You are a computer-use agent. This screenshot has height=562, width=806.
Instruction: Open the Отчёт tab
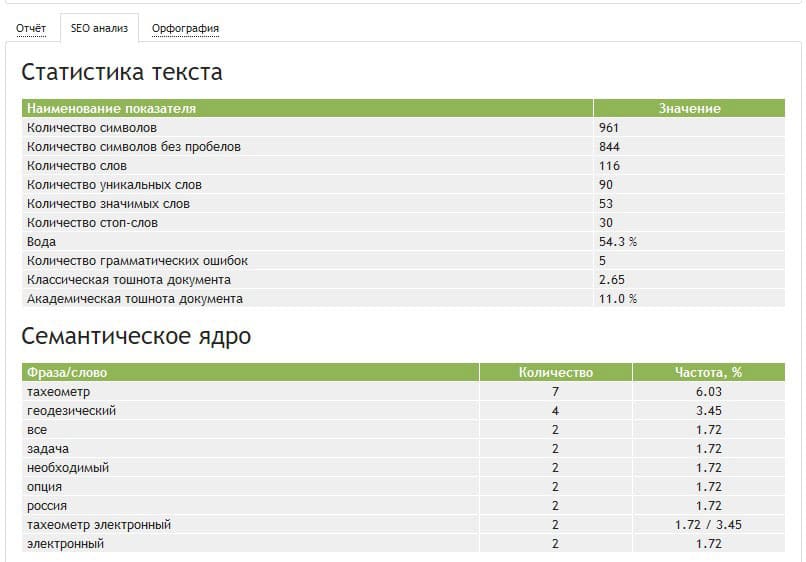pyautogui.click(x=31, y=28)
